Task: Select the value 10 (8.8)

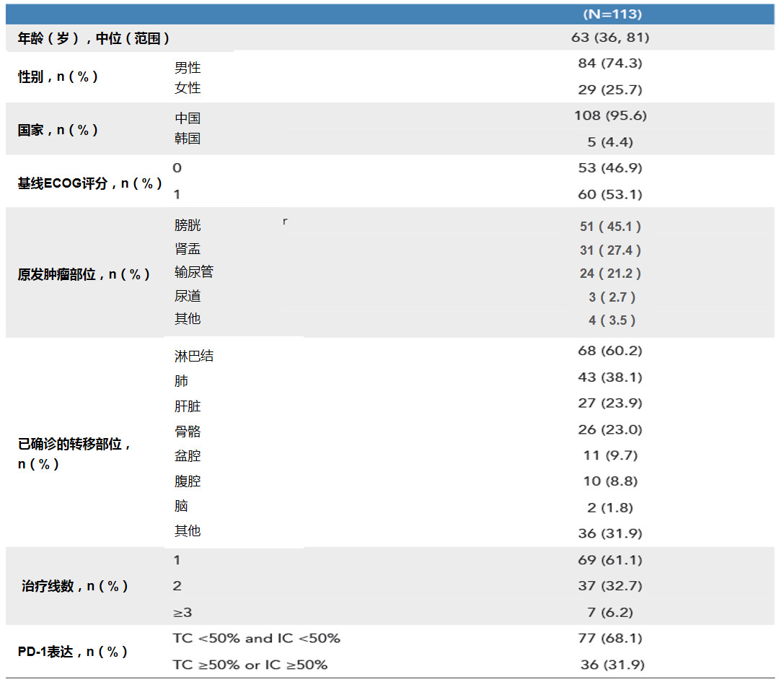Action: click(610, 481)
